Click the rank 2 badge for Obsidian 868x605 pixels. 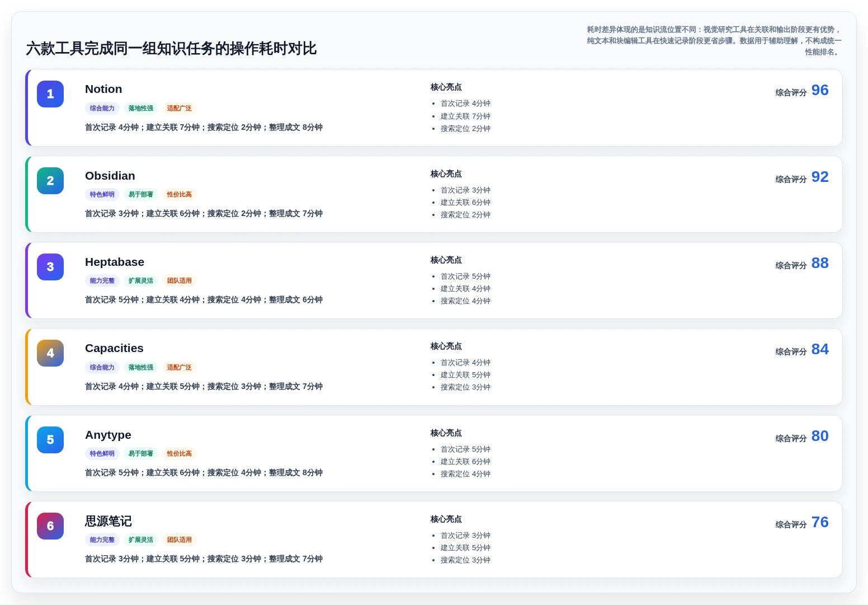[50, 181]
